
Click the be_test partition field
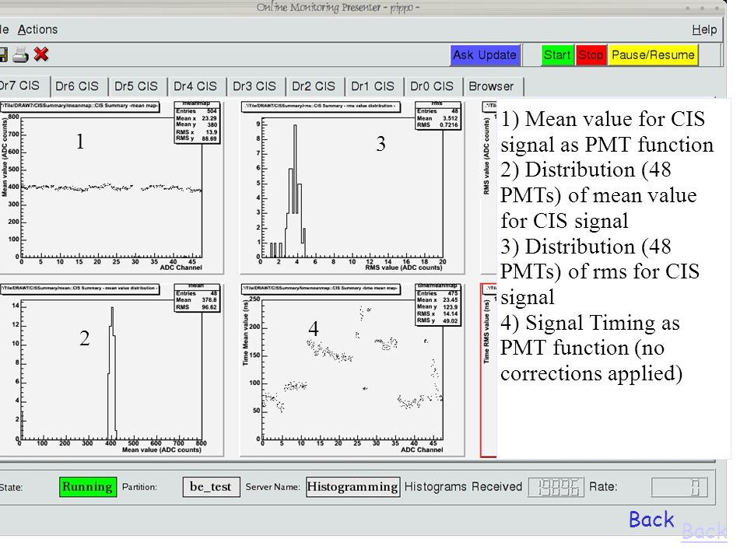tap(211, 487)
